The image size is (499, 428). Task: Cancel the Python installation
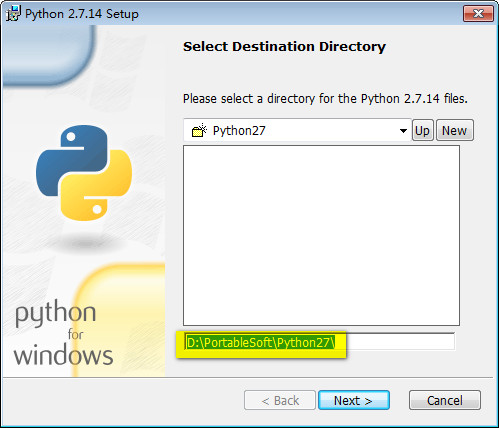click(445, 400)
